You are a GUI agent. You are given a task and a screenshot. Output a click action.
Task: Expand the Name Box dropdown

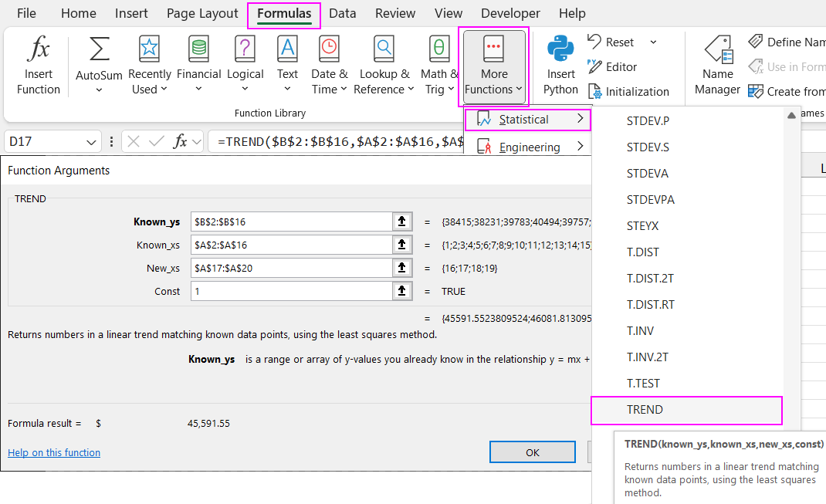(92, 142)
